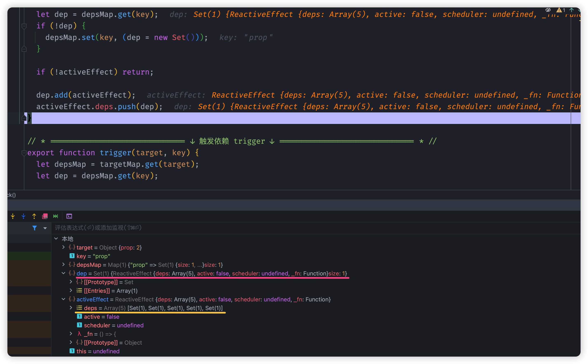The height and width of the screenshot is (364, 588).
Task: Open the filter dropdown arrow
Action: coord(45,228)
